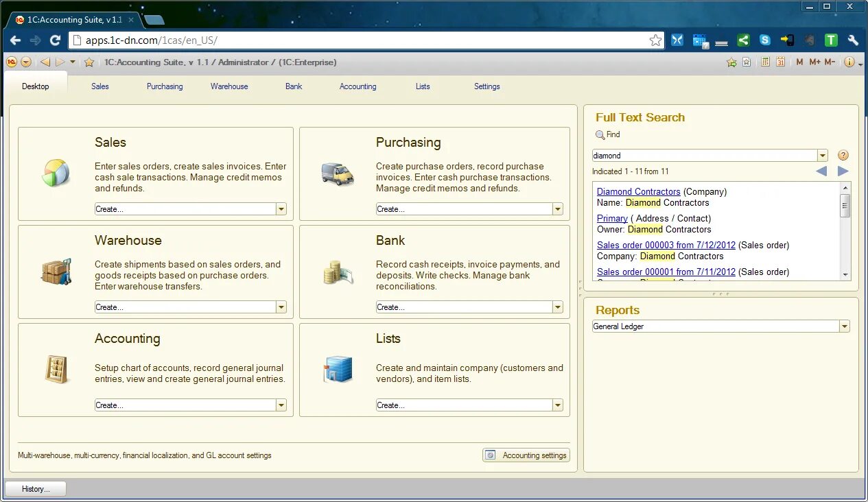
Task: Open Diamond Contractors company link
Action: (x=639, y=191)
